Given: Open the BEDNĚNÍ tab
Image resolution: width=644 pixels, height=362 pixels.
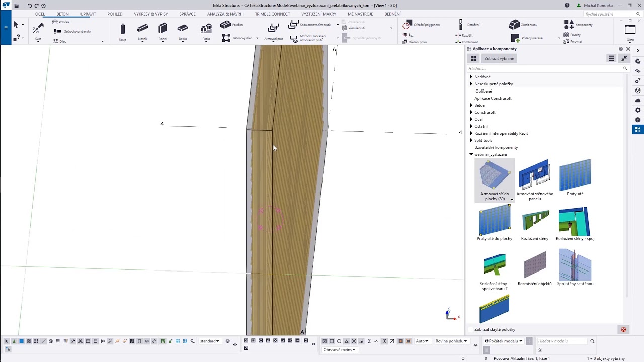Looking at the screenshot, I should click(392, 14).
